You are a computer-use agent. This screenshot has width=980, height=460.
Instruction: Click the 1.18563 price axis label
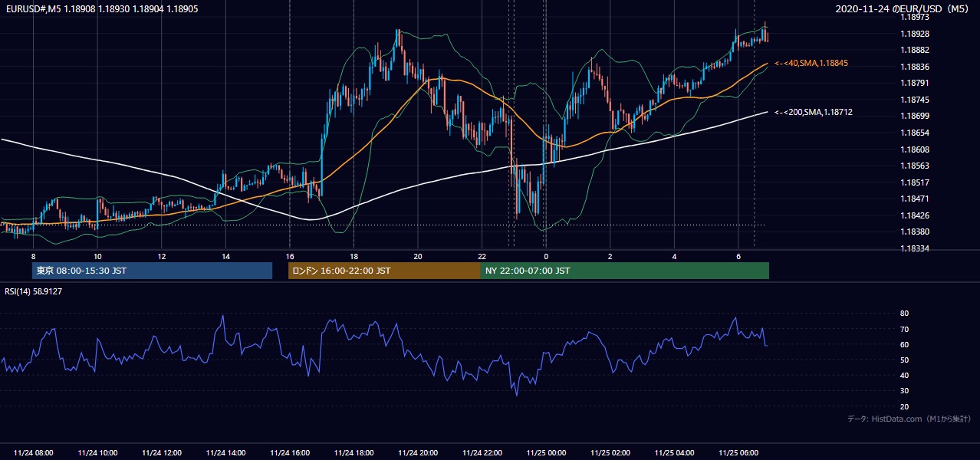915,166
